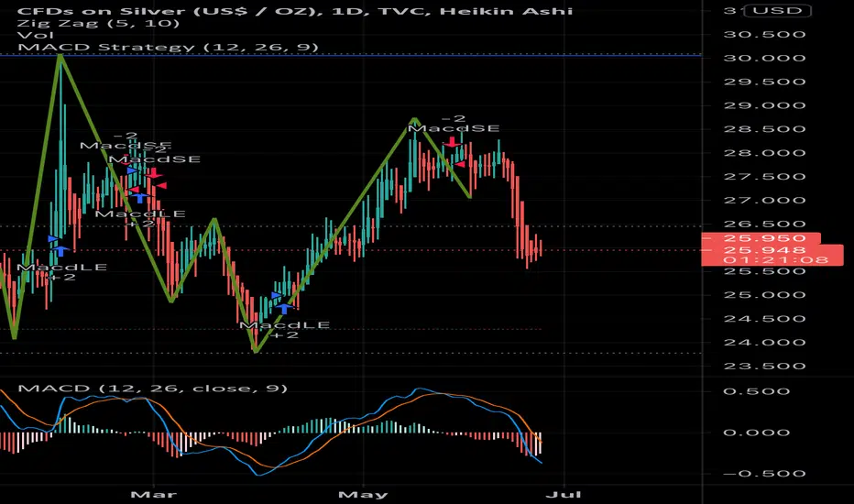Viewport: 854px width, 504px height.
Task: Click the MacdLE +2 label at far left
Action: pos(62,272)
